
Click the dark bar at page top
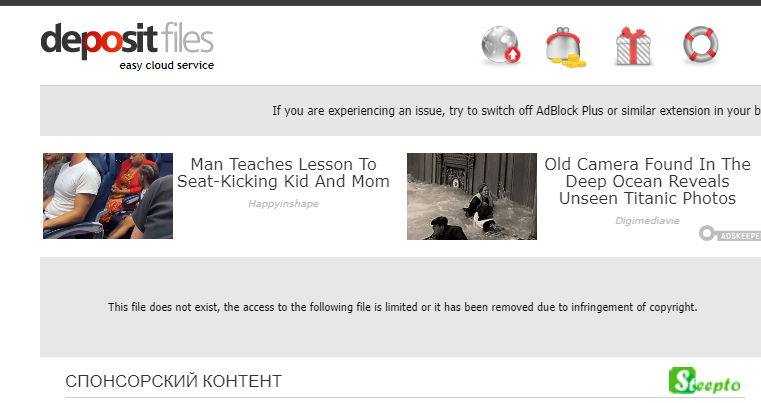[380, 3]
